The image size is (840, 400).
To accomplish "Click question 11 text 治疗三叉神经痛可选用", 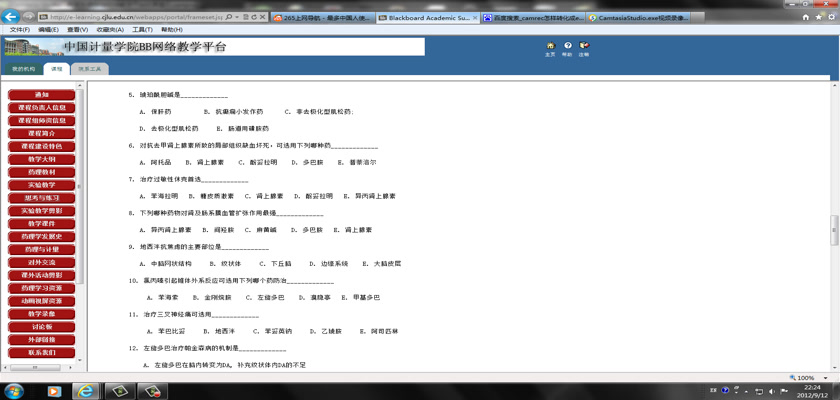I will [x=178, y=314].
